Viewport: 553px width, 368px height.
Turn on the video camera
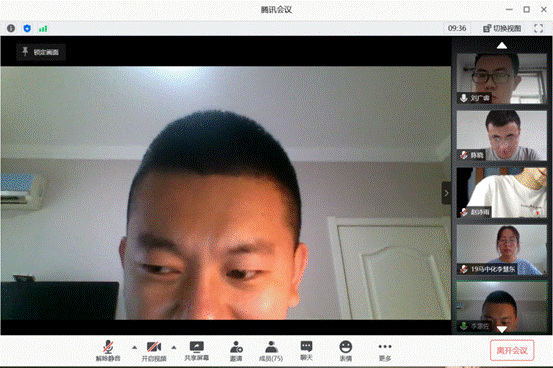pos(154,351)
